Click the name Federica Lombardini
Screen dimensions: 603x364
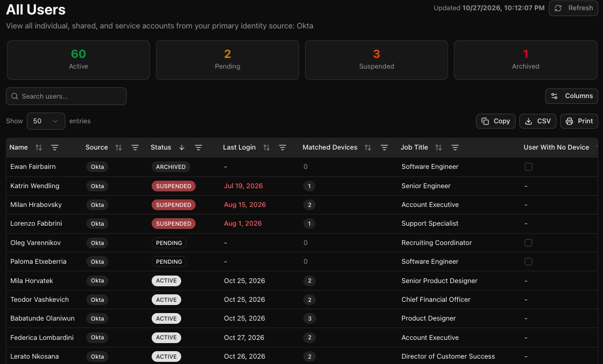point(42,337)
